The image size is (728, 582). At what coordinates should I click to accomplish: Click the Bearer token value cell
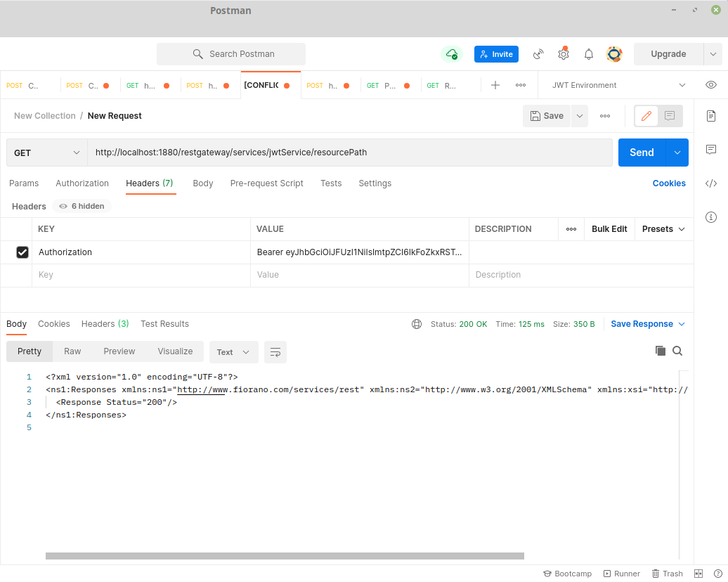(x=359, y=252)
